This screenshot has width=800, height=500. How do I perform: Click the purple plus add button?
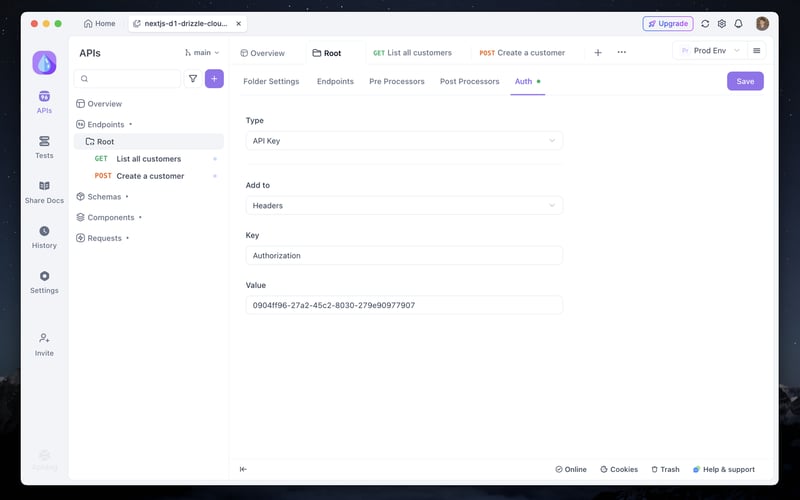pos(214,79)
